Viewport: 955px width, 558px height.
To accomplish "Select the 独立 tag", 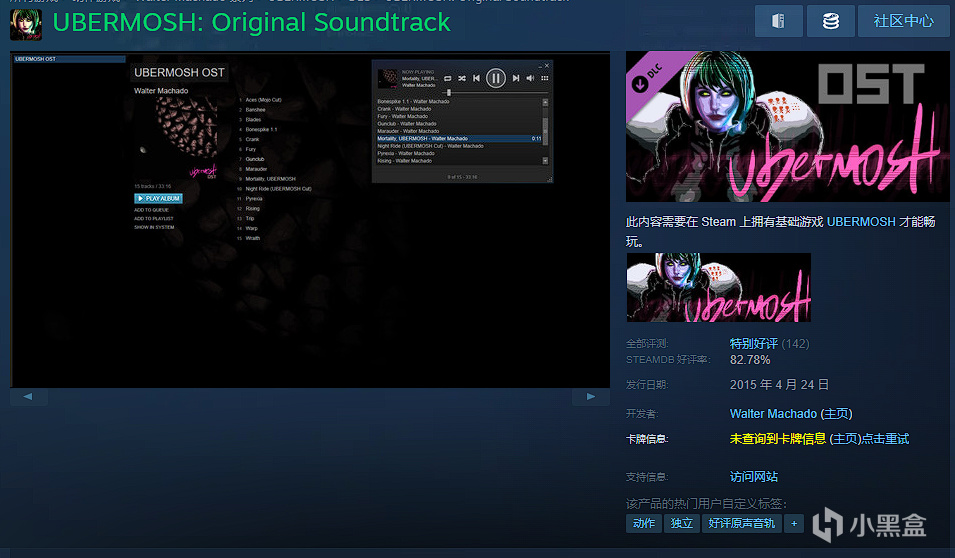I will (x=682, y=523).
